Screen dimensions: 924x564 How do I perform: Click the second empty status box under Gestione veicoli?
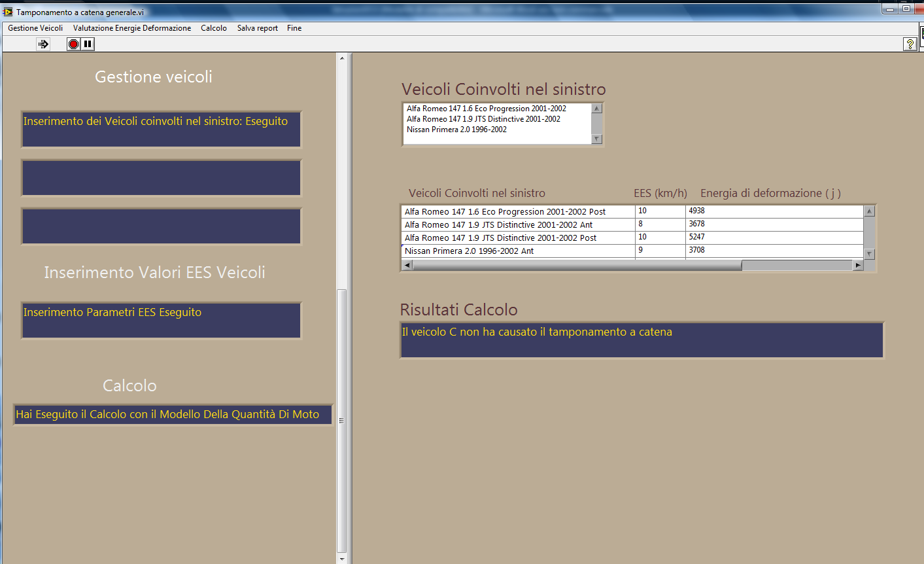pos(162,178)
